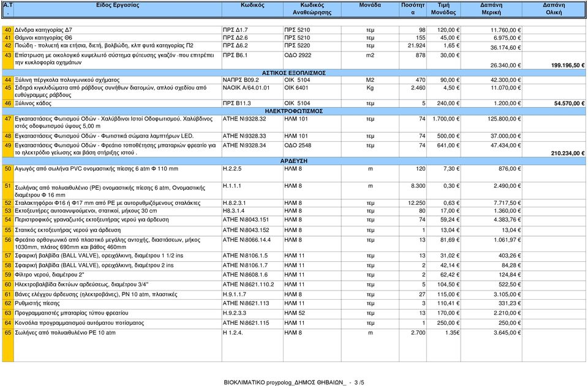This screenshot has width=588, height=386.
Task: Click quantity '8.300' in row 51
Action: [418, 186]
